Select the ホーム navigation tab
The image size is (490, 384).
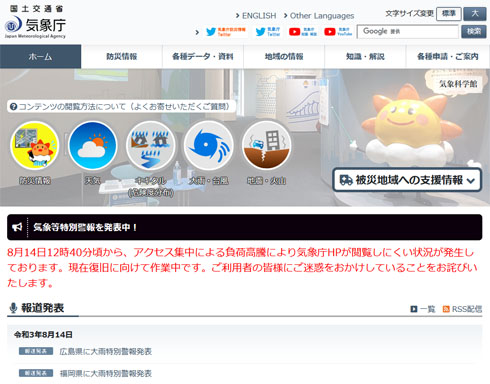40,56
